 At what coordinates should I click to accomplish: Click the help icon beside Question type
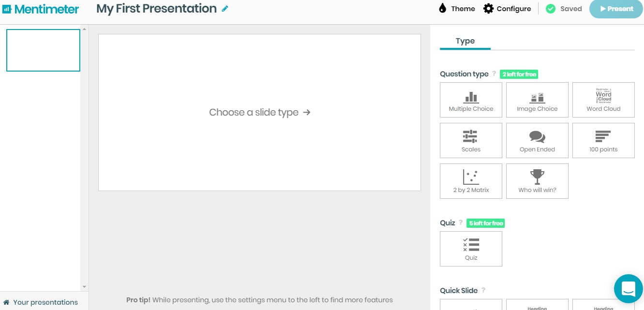(x=494, y=74)
